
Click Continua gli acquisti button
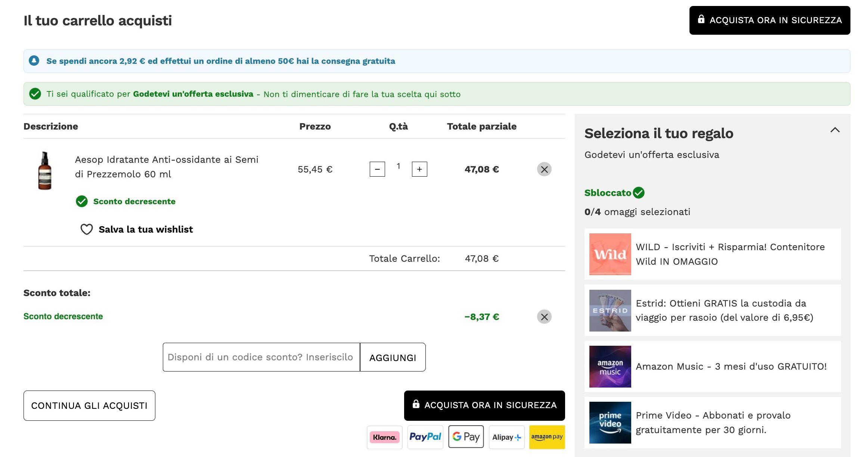[89, 405]
